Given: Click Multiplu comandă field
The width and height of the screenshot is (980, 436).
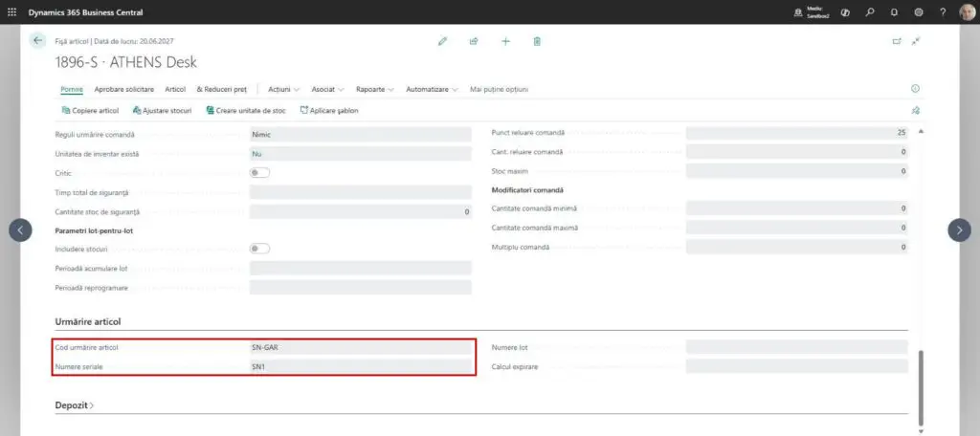Looking at the screenshot, I should [x=797, y=248].
